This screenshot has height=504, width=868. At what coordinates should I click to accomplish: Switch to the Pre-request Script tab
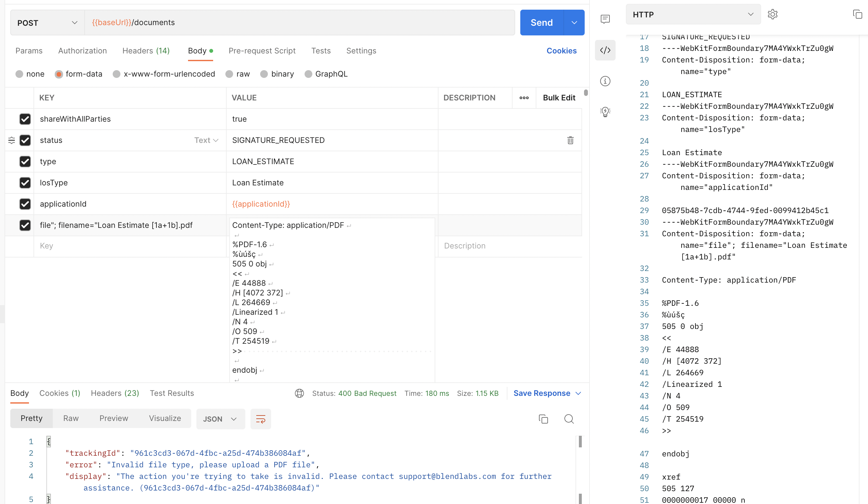coord(262,51)
